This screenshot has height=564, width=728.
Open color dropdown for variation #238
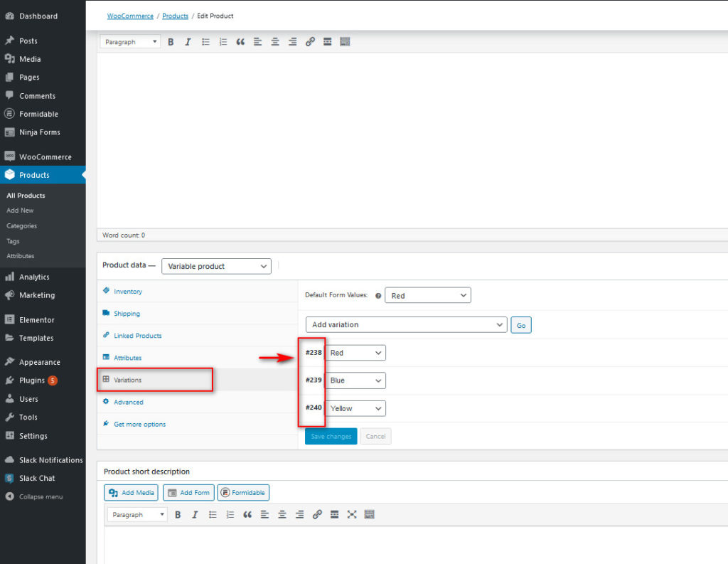pos(355,353)
